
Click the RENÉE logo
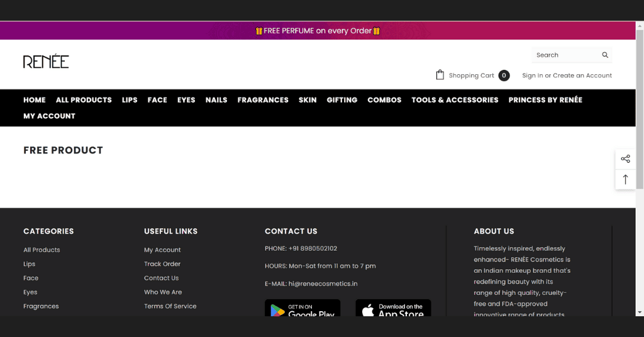(46, 61)
